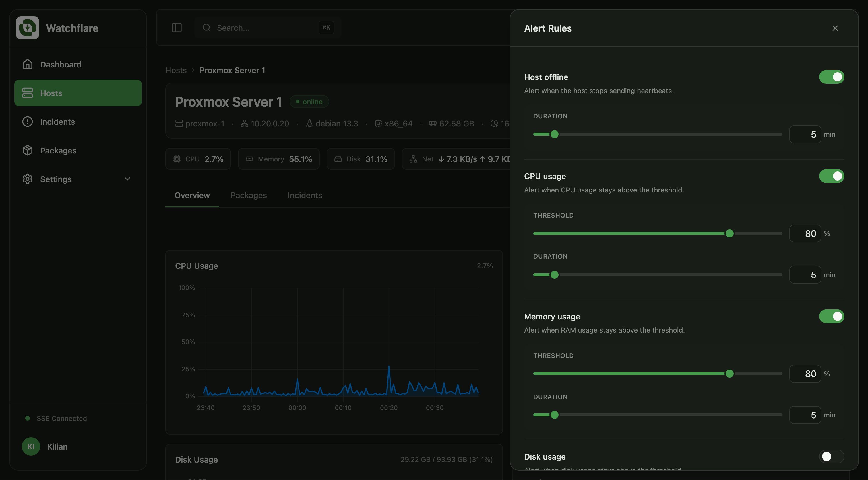
Task: Click the Packages box icon in sidebar
Action: click(28, 150)
